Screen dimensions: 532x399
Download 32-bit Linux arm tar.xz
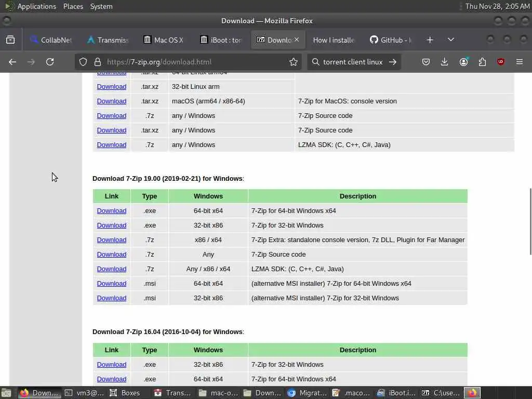pyautogui.click(x=112, y=87)
